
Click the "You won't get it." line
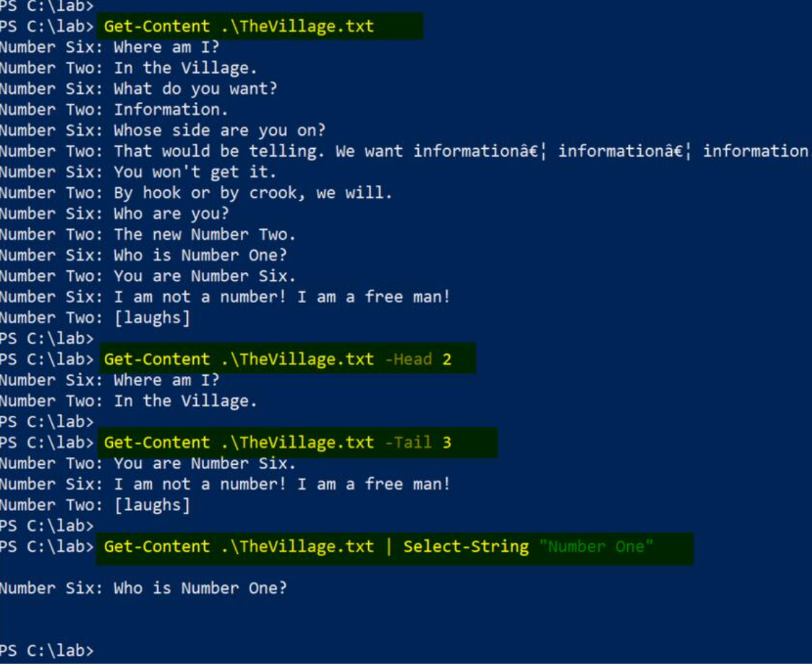click(194, 173)
